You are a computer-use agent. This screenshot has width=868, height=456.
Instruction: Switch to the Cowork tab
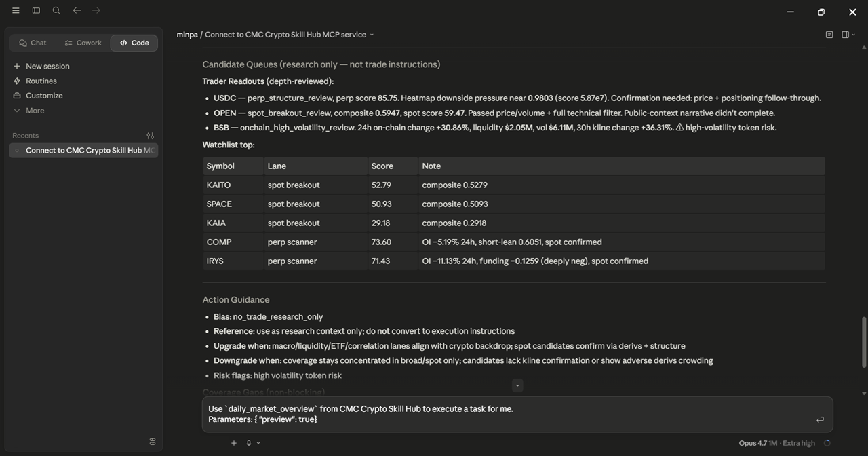click(83, 43)
